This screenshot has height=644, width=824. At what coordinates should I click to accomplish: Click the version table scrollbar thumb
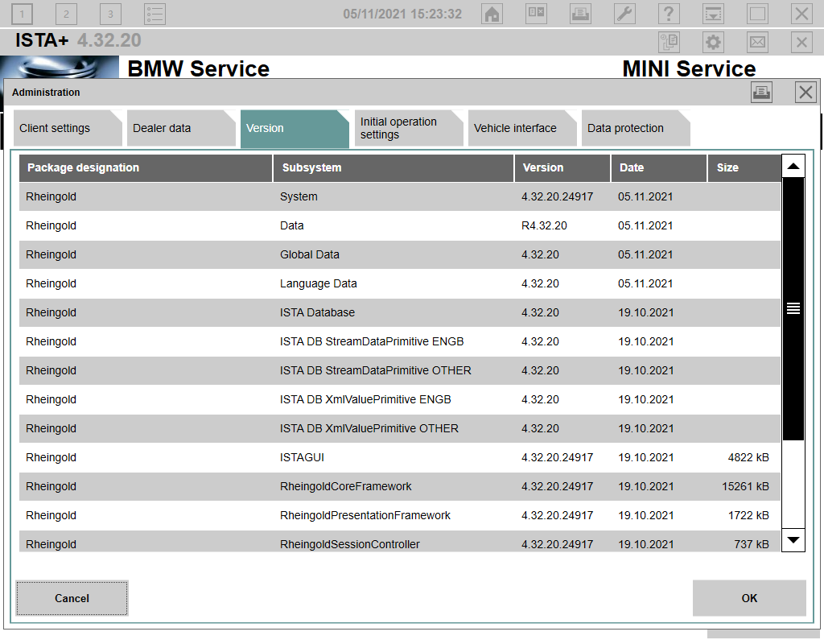[x=793, y=308]
